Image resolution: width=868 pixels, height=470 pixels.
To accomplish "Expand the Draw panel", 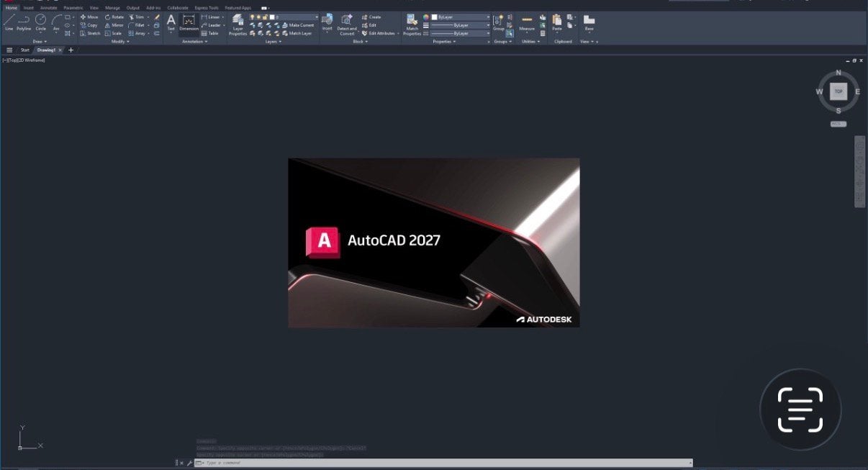I will (40, 42).
